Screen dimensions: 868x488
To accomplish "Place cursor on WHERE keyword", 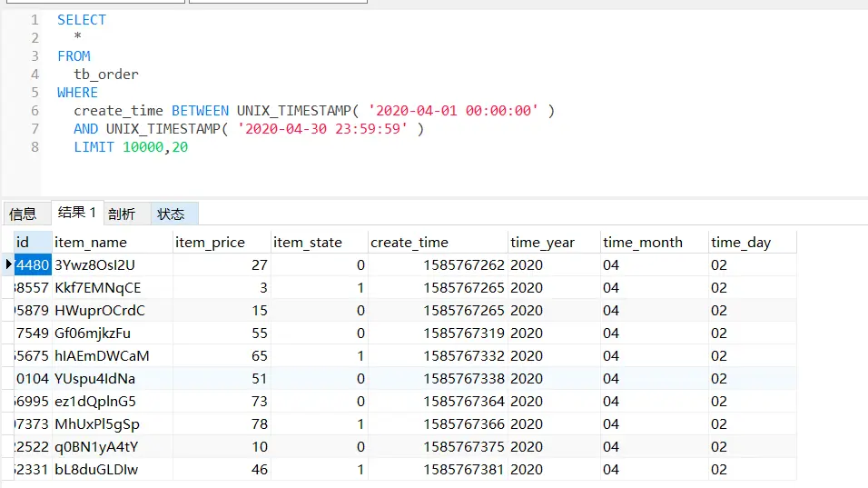I will 77,93.
